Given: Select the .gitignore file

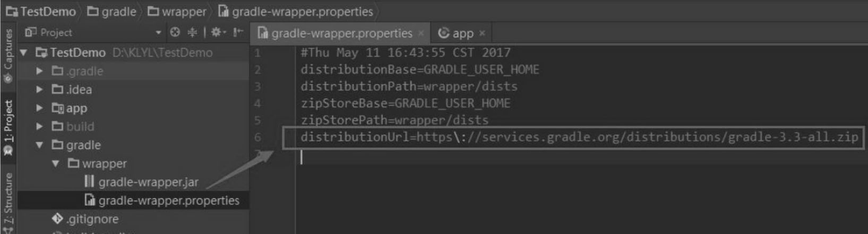Looking at the screenshot, I should click(x=85, y=219).
